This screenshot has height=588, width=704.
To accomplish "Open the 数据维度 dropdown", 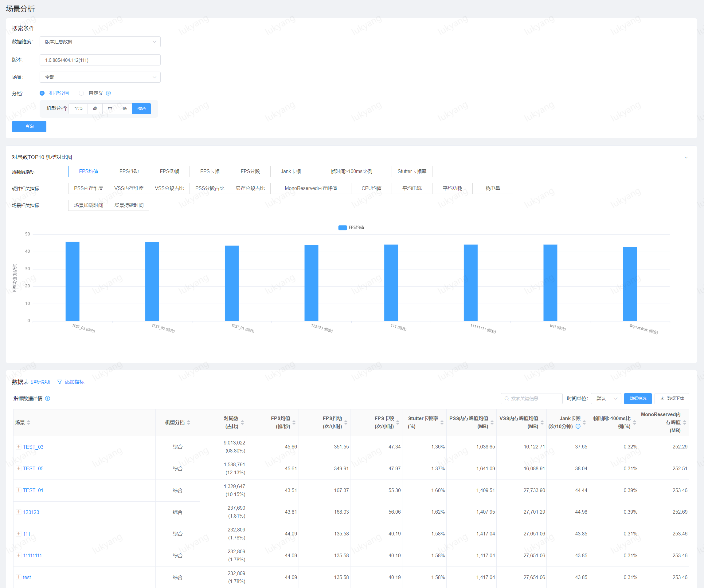I will click(x=100, y=41).
